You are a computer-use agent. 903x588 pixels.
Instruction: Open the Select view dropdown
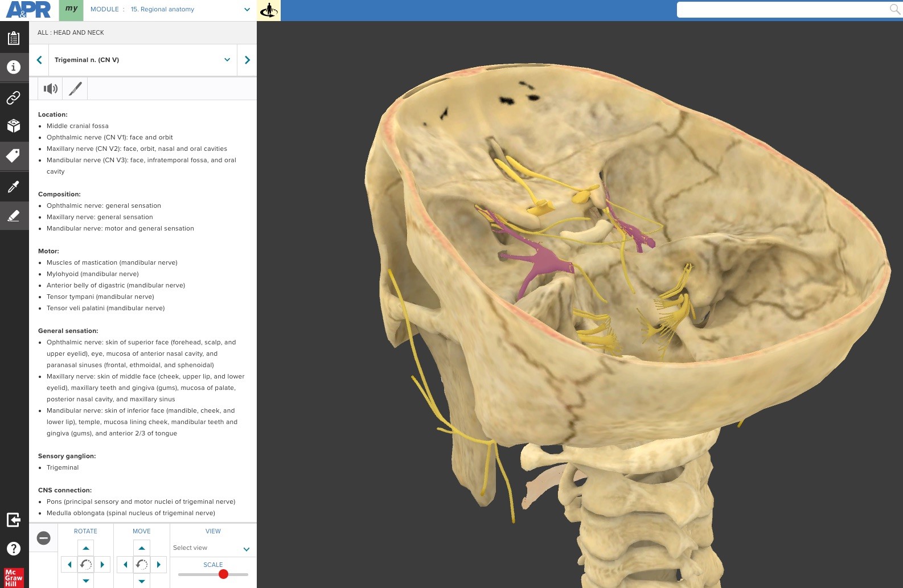click(212, 548)
